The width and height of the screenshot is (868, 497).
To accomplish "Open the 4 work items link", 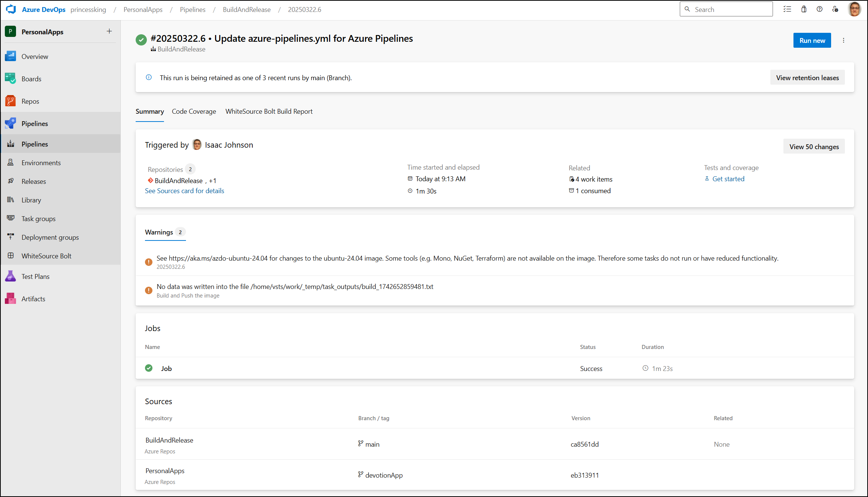I will [x=594, y=179].
